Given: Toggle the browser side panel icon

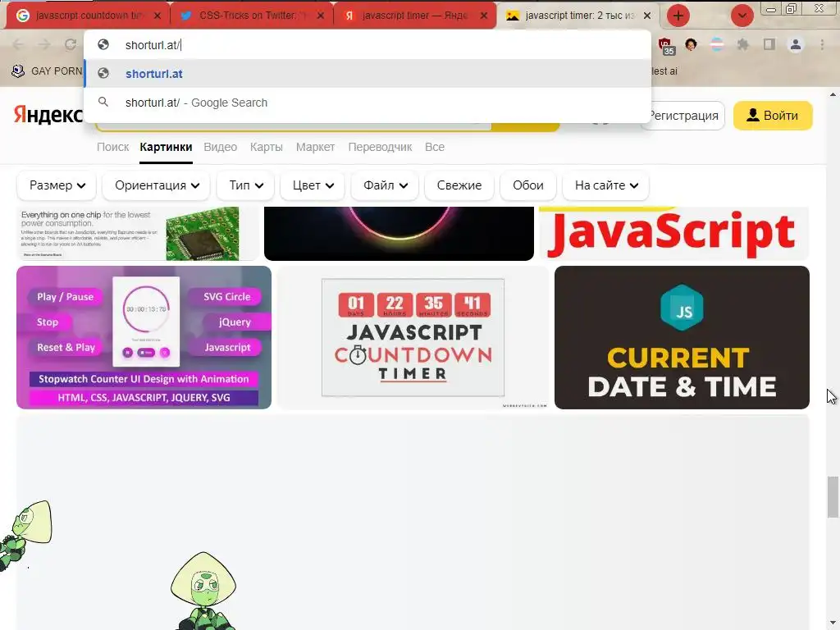Looking at the screenshot, I should 769,44.
